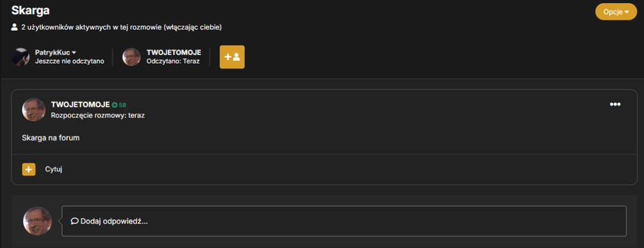
Task: Click the Cytuj quote link
Action: click(x=53, y=169)
